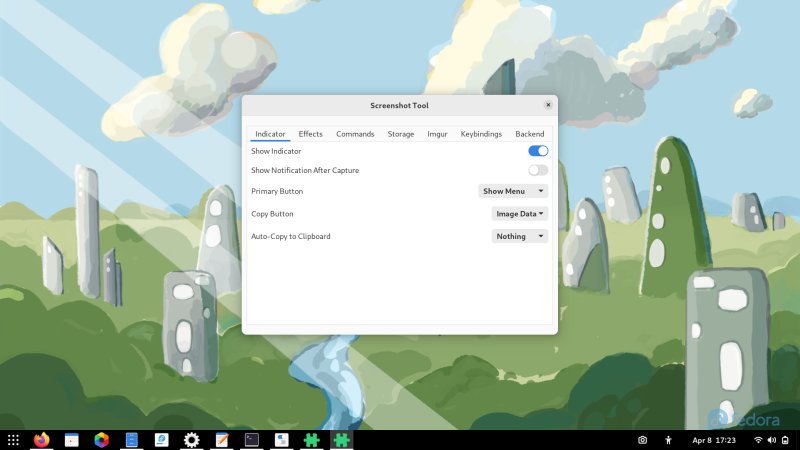Open the white and blue window-shapes app icon
The width and height of the screenshot is (800, 450).
(282, 440)
